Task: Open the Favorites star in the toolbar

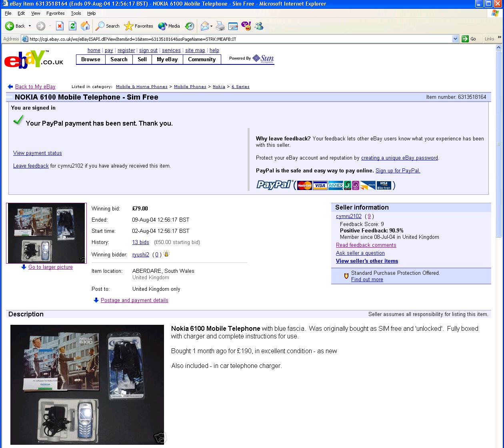Action: click(x=138, y=26)
